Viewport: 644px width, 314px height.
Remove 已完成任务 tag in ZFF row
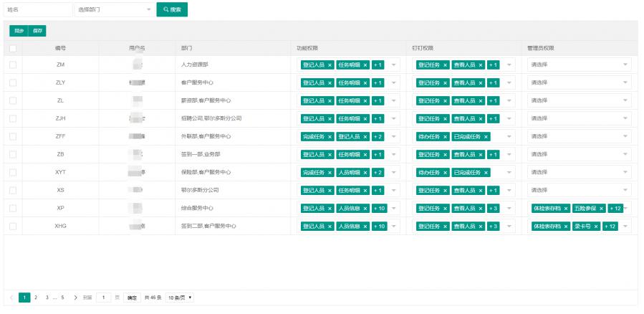tap(486, 136)
